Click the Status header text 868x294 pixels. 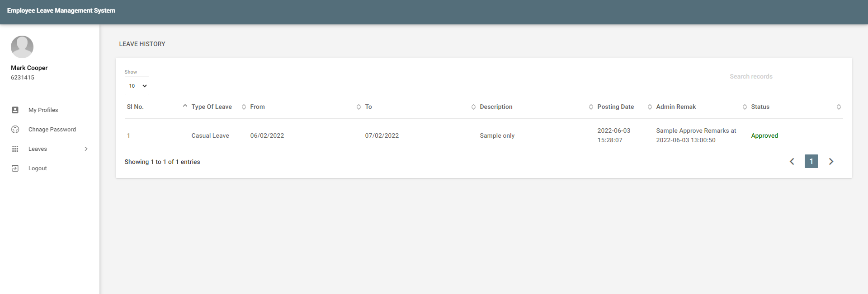click(x=760, y=107)
